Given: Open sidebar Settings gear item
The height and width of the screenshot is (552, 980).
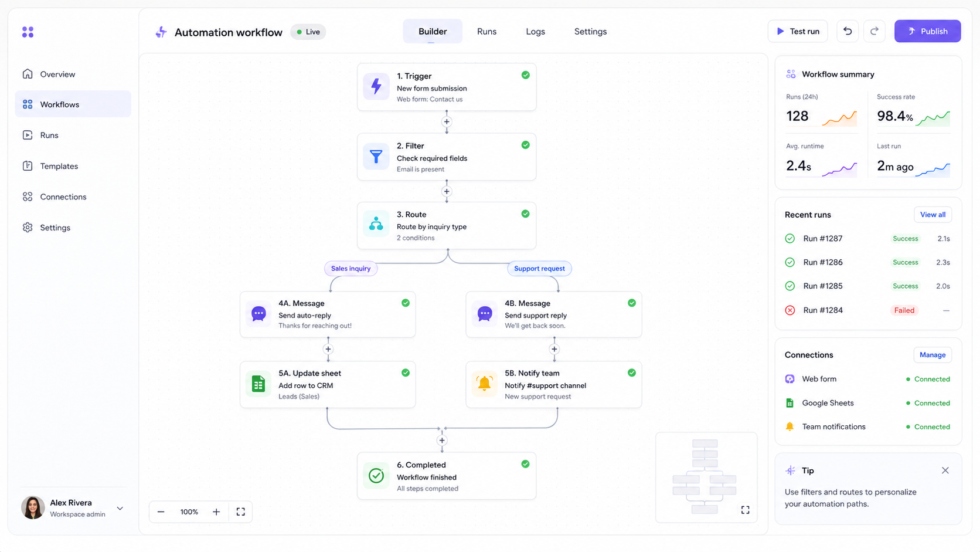Looking at the screenshot, I should click(x=73, y=228).
